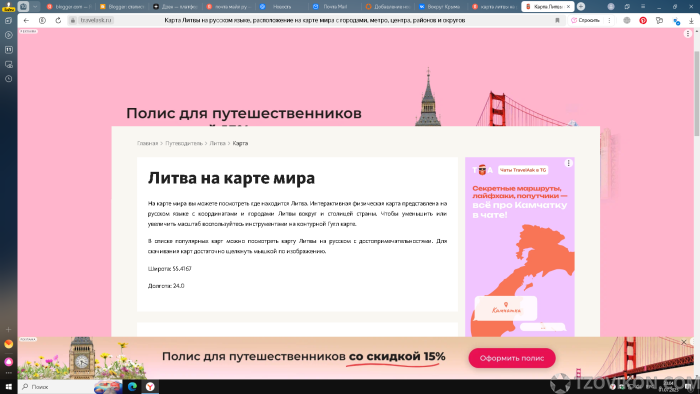Open the ad options dots on Kamchatka banner
700x394 pixels.
[568, 163]
